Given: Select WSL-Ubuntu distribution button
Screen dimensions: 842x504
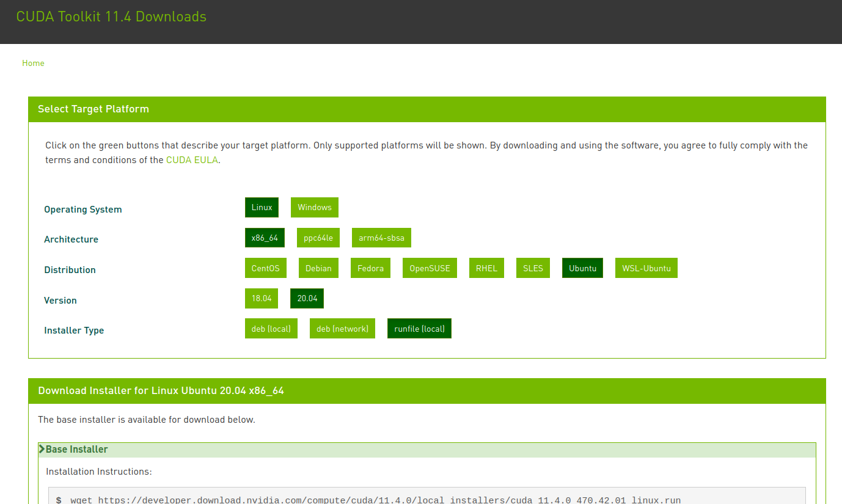Looking at the screenshot, I should pos(646,268).
